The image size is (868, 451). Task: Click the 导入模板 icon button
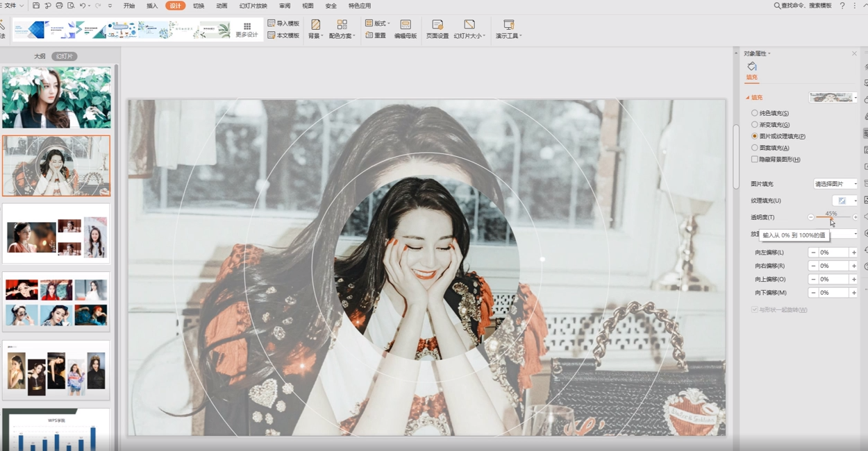coord(283,23)
